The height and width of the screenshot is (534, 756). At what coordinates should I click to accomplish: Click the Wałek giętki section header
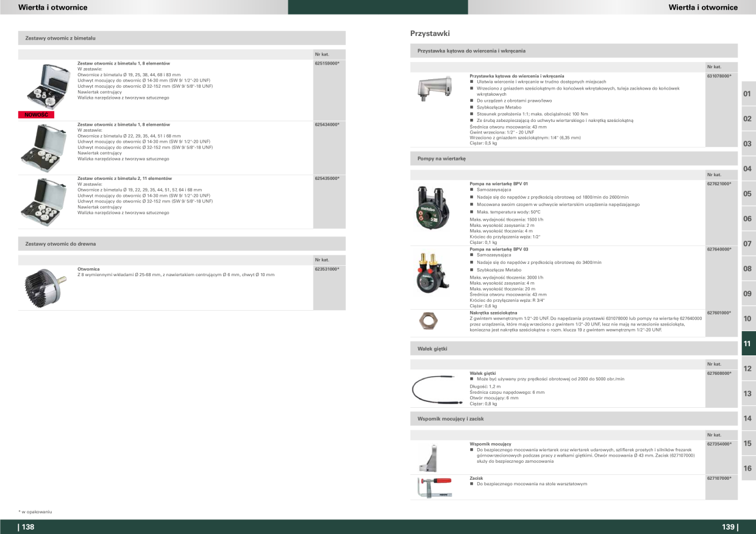(574, 349)
